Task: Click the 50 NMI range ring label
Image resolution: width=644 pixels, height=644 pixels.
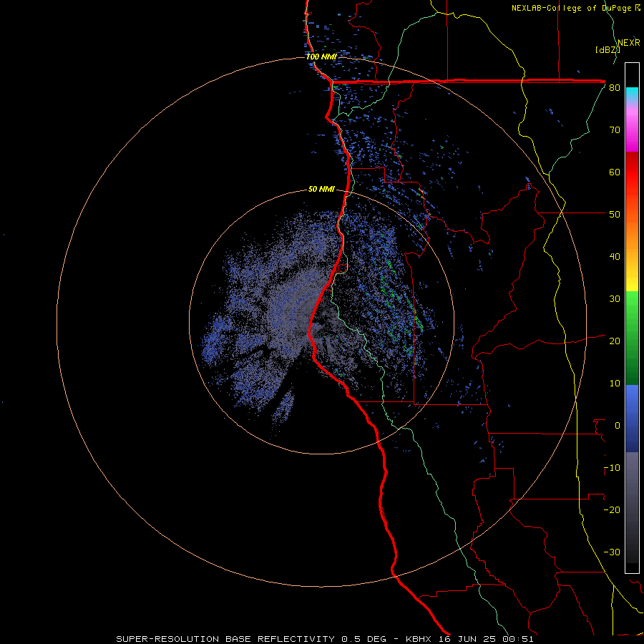Action: pyautogui.click(x=321, y=189)
